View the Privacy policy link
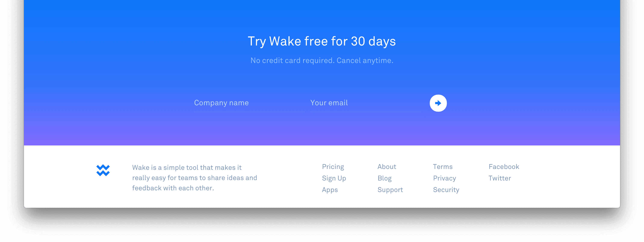The image size is (644, 242). [444, 178]
